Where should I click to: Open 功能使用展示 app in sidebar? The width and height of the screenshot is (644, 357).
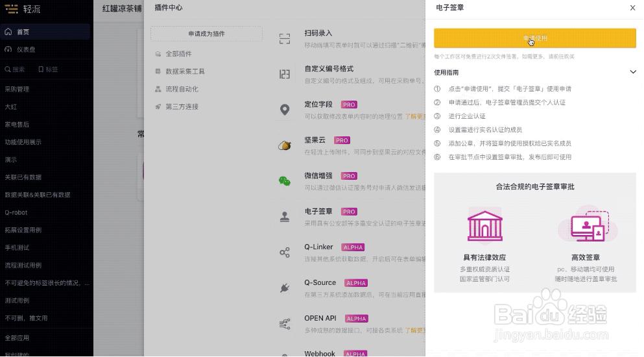23,142
